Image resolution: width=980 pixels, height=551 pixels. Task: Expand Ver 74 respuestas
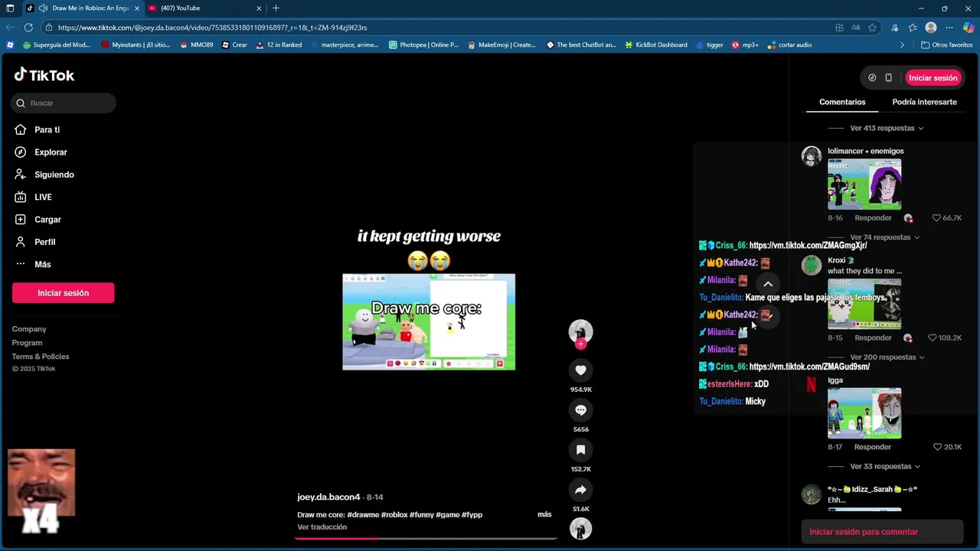[884, 237]
